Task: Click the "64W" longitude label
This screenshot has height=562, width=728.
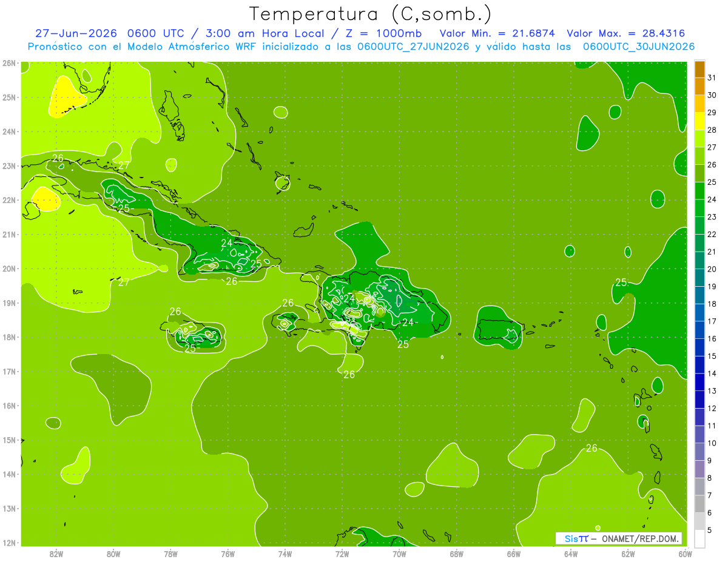Action: (571, 554)
